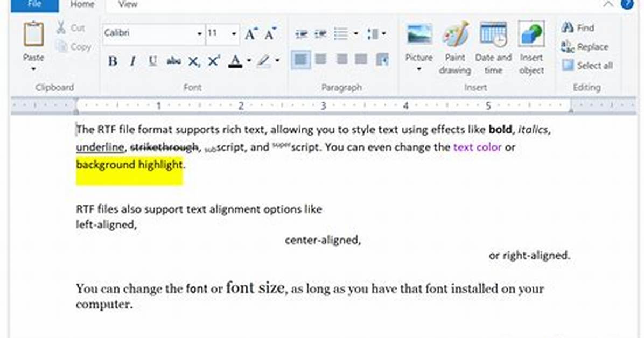Image resolution: width=644 pixels, height=338 pixels.
Task: Open the Paste options dropdown arrow
Action: [x=33, y=68]
